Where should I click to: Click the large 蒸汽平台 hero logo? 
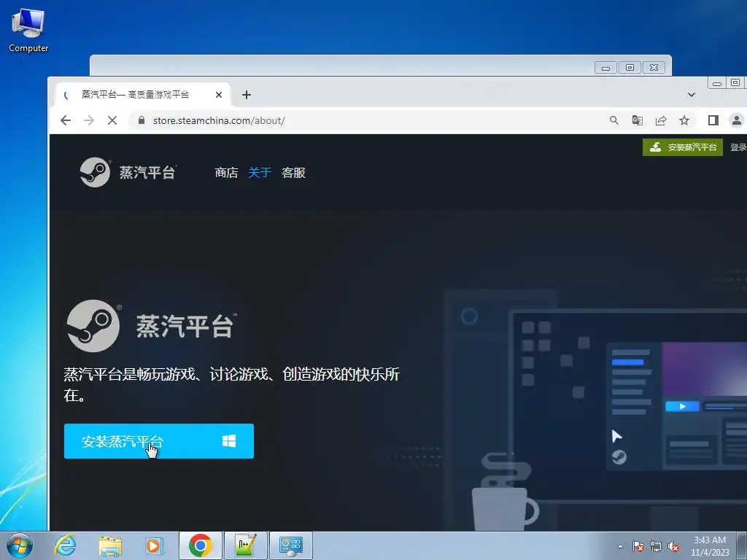pyautogui.click(x=151, y=326)
